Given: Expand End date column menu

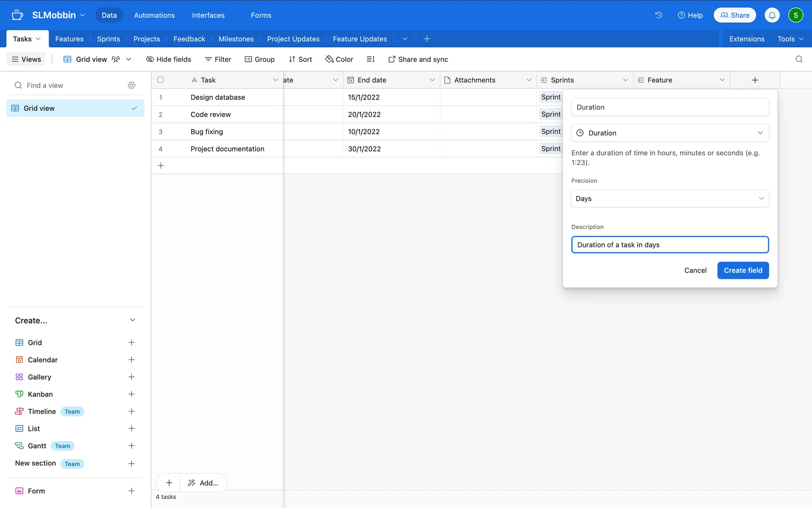Looking at the screenshot, I should pos(432,80).
